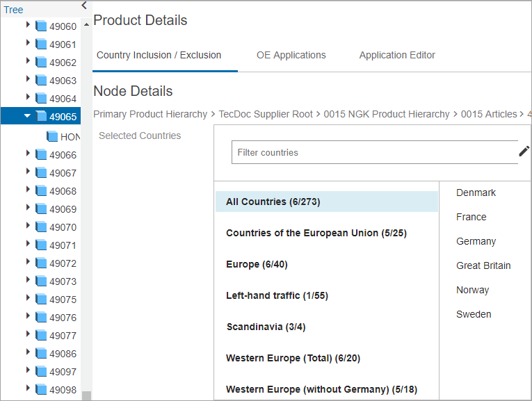Open 0015 NGK Product Hierarchy breadcrumb link
Image resolution: width=532 pixels, height=401 pixels.
tap(387, 114)
